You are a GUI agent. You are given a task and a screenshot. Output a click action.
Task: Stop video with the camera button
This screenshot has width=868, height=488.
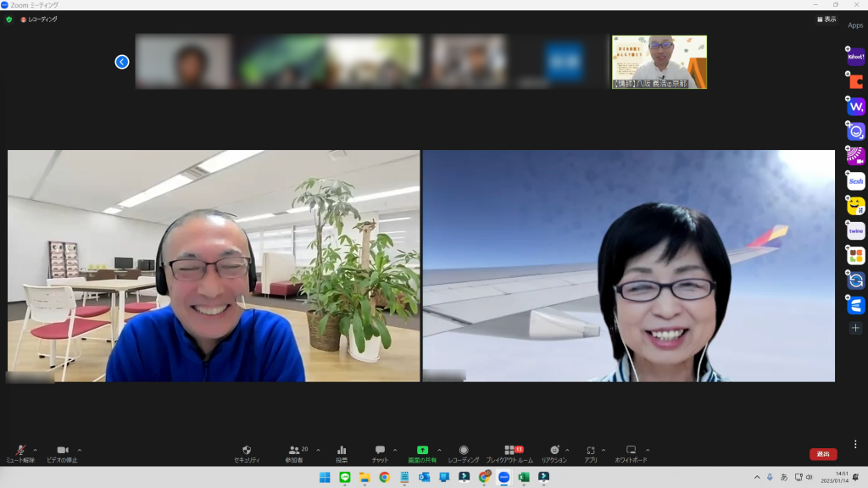[62, 453]
